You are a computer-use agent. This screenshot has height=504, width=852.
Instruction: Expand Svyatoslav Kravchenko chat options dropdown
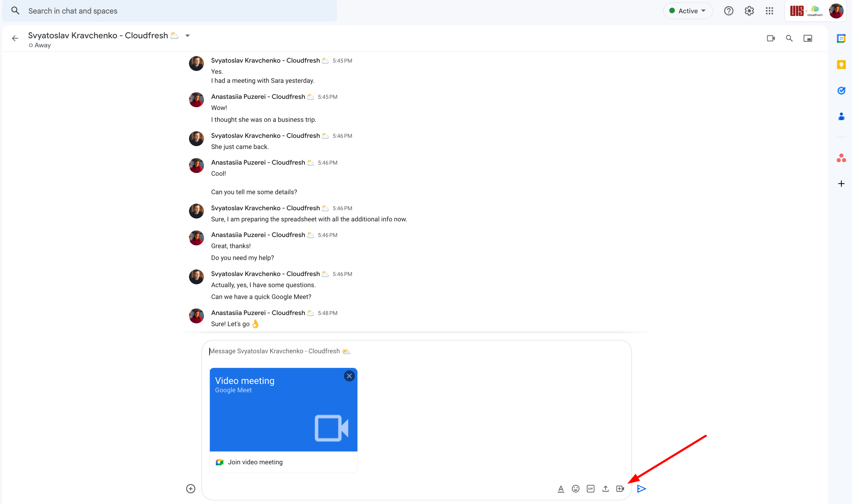(187, 35)
